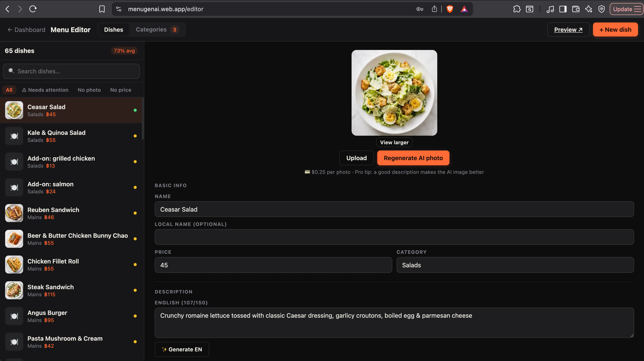Viewport: 644px width, 361px height.
Task: Bookmark this page with the bookmark icon
Action: pos(102,9)
